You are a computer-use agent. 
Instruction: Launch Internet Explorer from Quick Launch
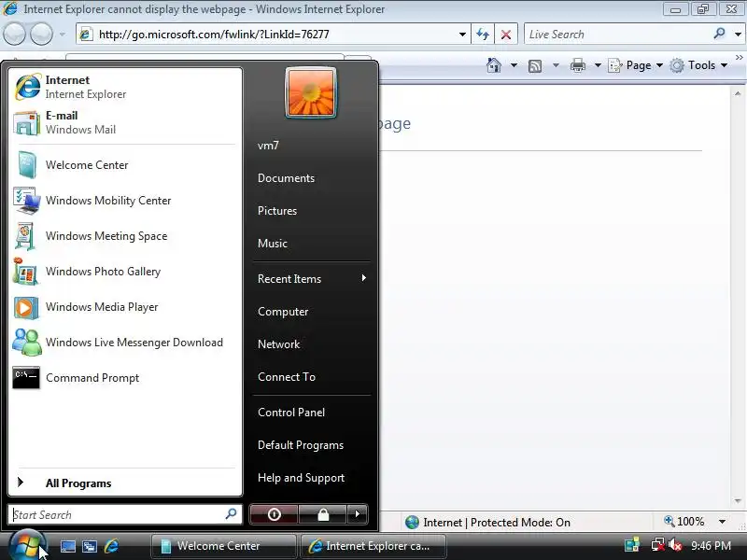(x=111, y=546)
